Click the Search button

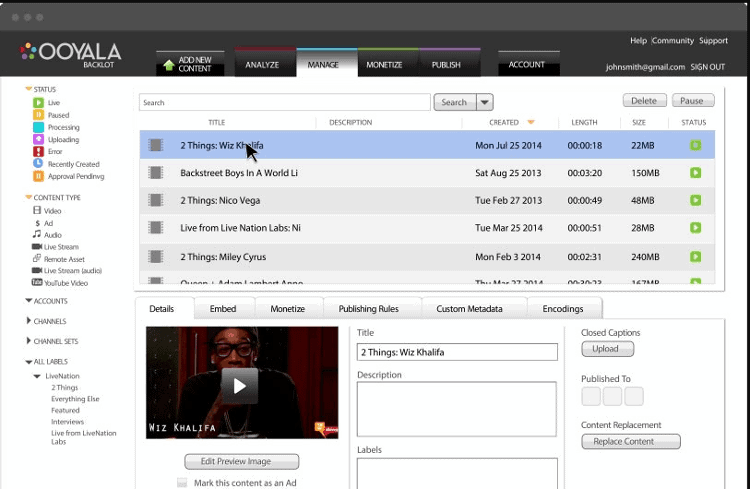[x=454, y=102]
